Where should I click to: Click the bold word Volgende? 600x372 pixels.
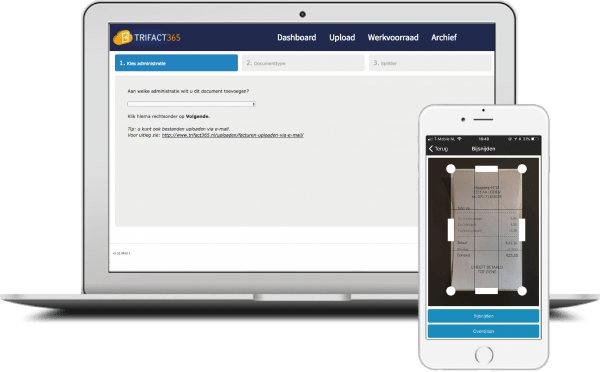[x=197, y=116]
